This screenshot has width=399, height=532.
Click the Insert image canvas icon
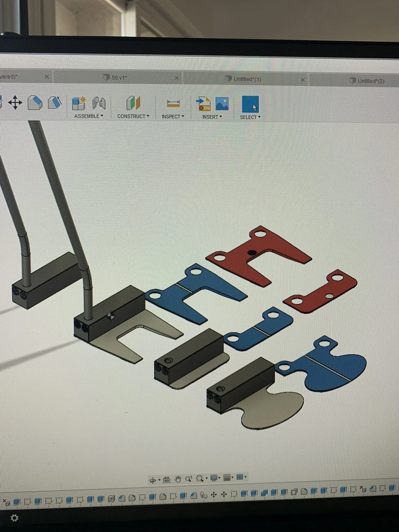222,104
